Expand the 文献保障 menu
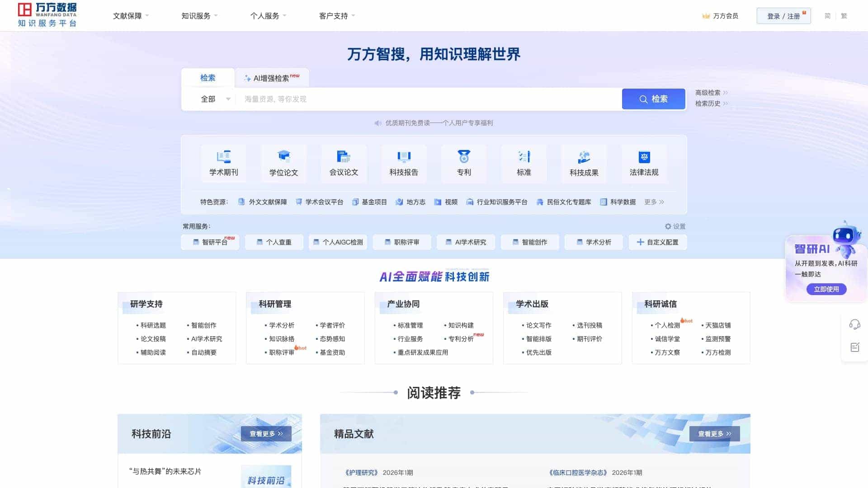 [131, 16]
